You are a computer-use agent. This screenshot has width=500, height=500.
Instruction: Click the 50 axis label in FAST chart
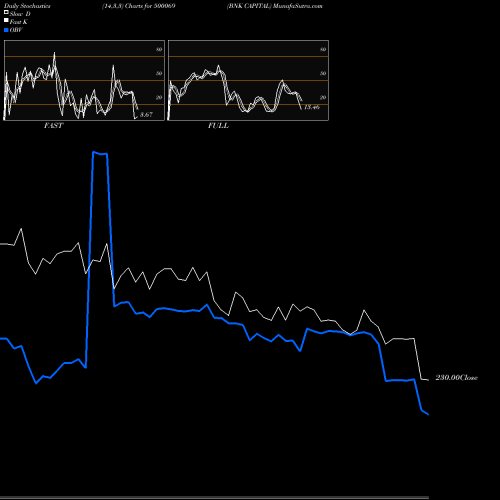(x=159, y=73)
